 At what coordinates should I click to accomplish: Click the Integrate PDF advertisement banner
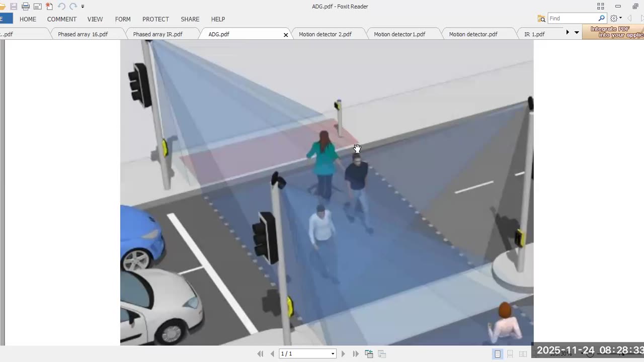[x=613, y=32]
